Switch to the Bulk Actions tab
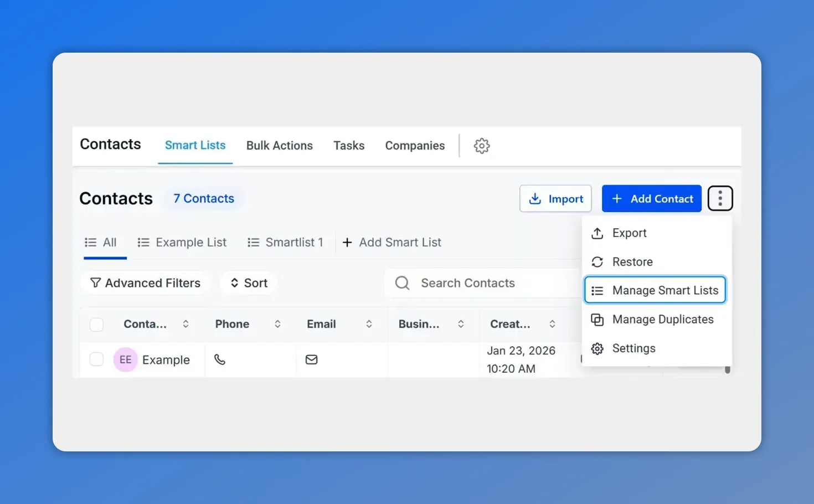This screenshot has height=504, width=814. tap(280, 145)
